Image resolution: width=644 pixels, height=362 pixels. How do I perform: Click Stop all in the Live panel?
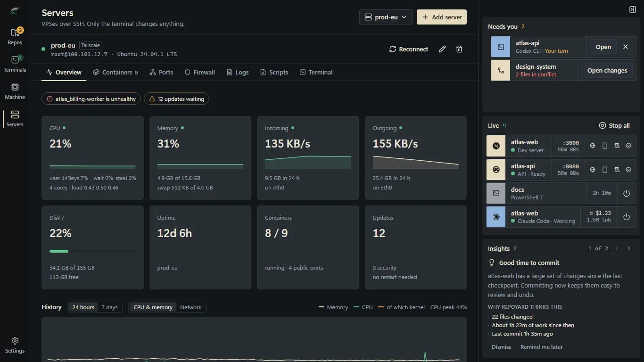(x=614, y=125)
